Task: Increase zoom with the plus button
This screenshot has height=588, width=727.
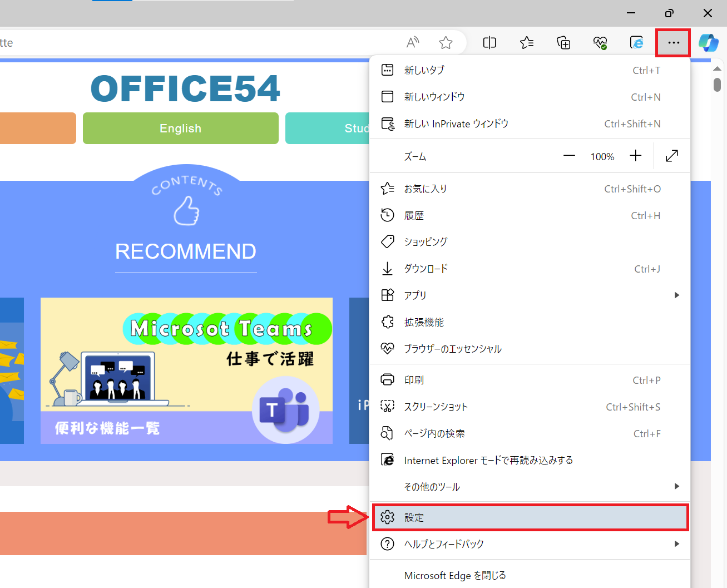Action: point(636,156)
